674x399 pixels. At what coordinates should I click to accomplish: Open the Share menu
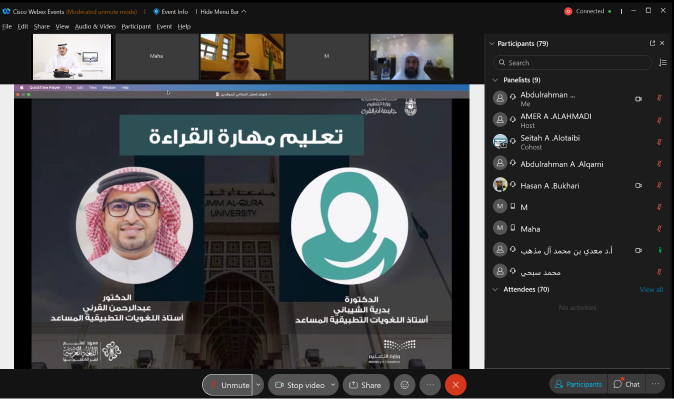(42, 27)
